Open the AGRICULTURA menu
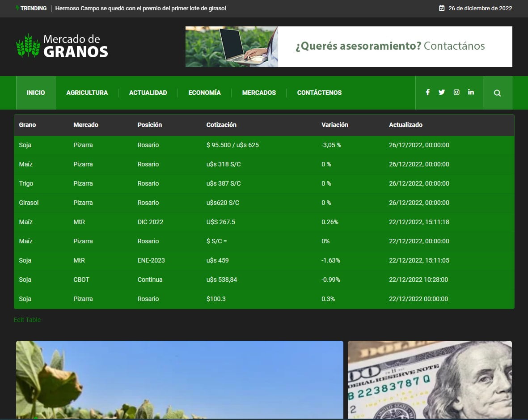528x420 pixels. (x=87, y=93)
